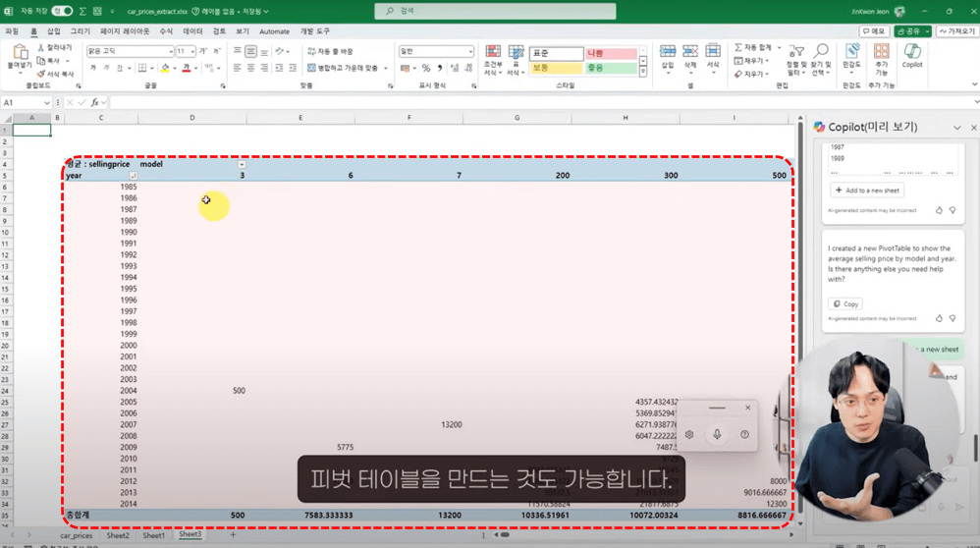
Task: Click the percent style icon
Action: pyautogui.click(x=425, y=68)
